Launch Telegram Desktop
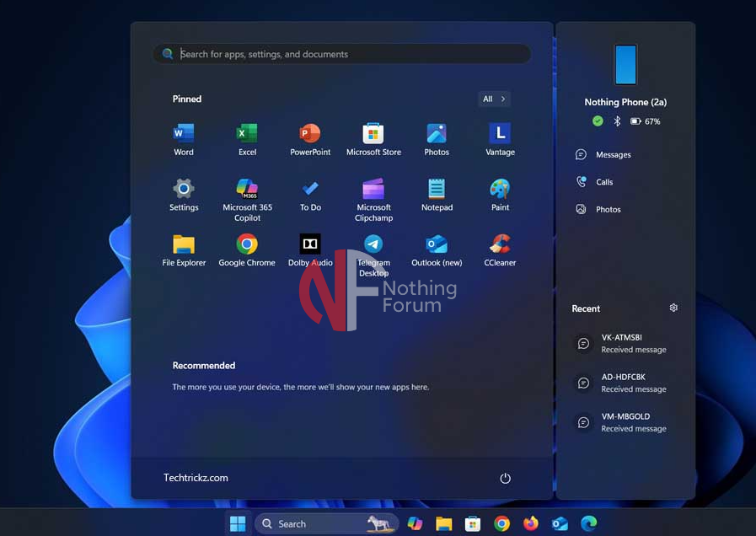Screen dimensions: 756x536 pyautogui.click(x=373, y=255)
